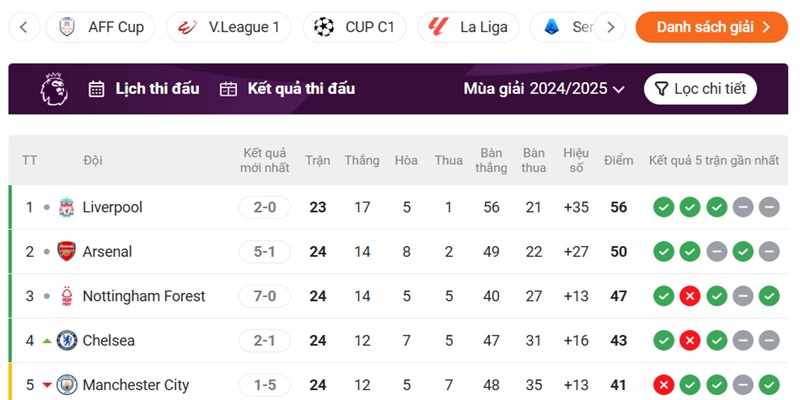Click the calendar icon beside Lịch thi đấu

tap(96, 89)
